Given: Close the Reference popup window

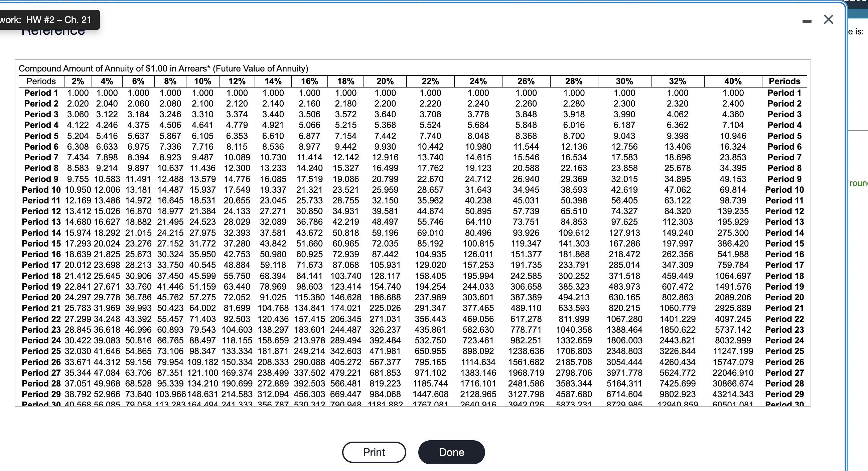Looking at the screenshot, I should 829,19.
